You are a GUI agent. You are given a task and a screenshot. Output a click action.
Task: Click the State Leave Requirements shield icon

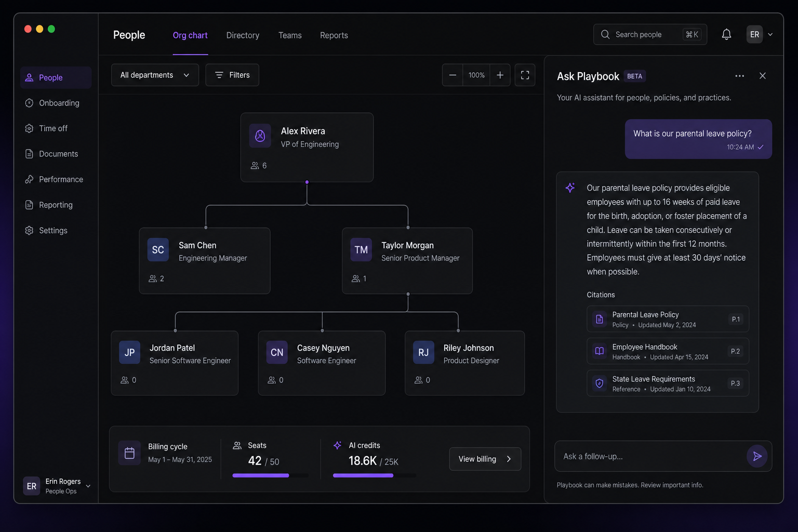[x=600, y=383]
